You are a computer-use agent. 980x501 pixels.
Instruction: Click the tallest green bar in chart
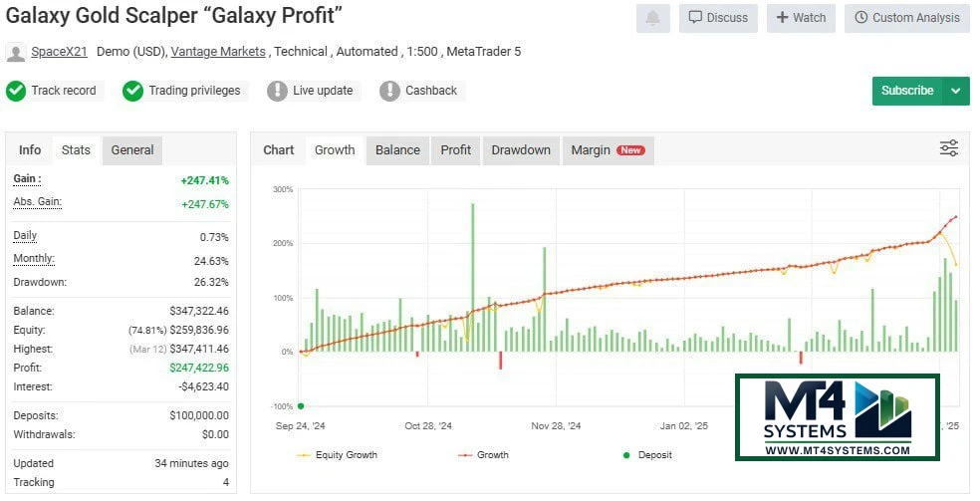tap(472, 277)
